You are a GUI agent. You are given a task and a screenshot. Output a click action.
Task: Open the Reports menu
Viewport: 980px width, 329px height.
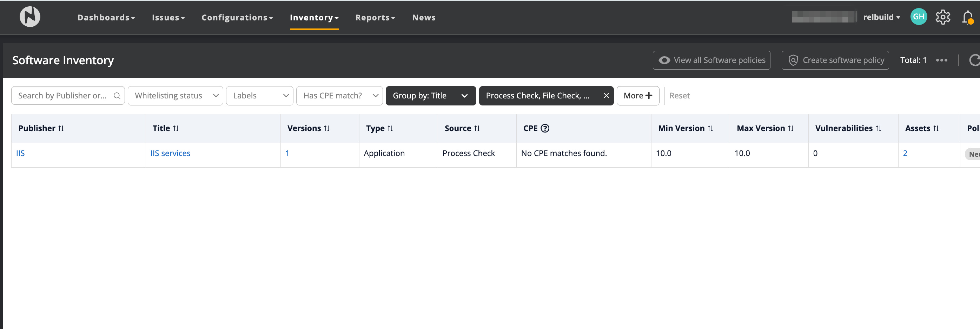pyautogui.click(x=375, y=18)
